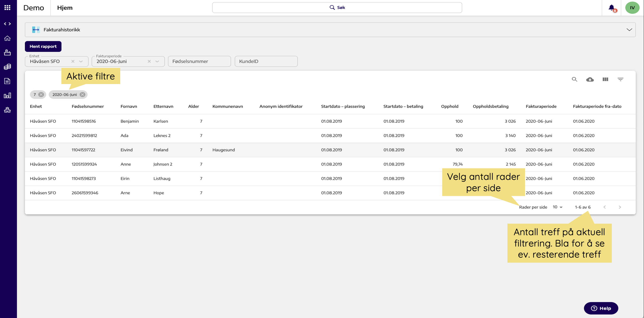Click the Fakturahistorikk report icon
The image size is (644, 318).
pyautogui.click(x=36, y=30)
